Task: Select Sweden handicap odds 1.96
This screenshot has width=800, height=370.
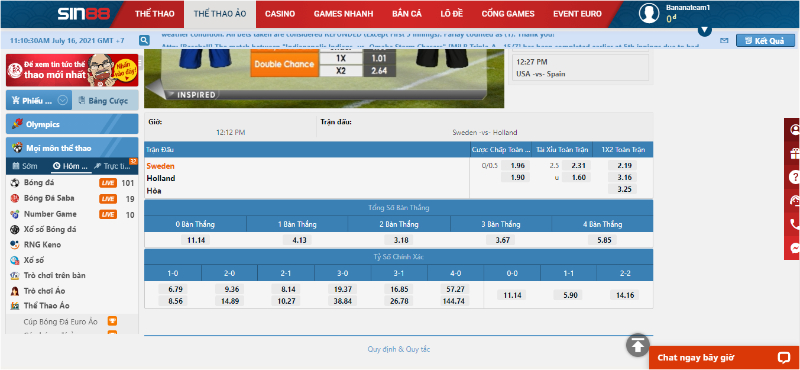Action: click(x=516, y=165)
